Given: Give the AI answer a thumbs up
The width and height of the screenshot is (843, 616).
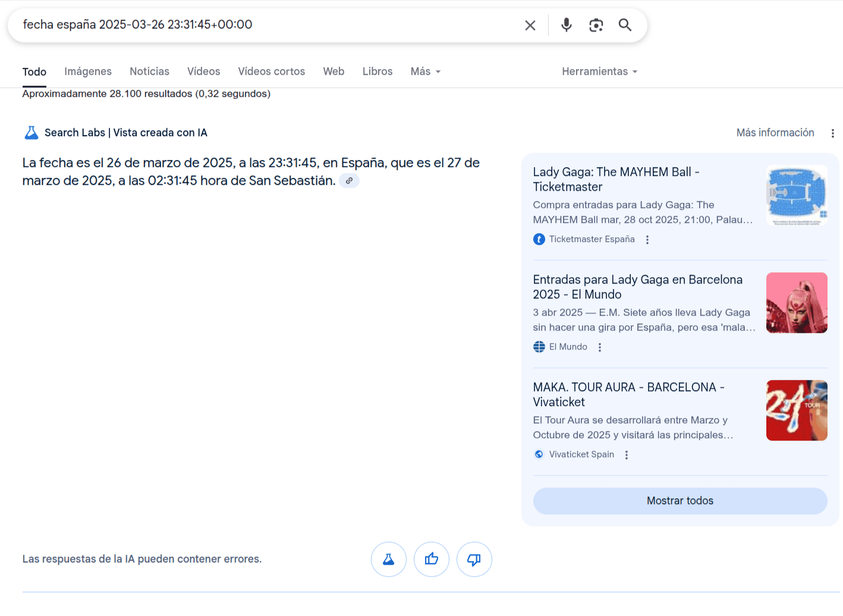Looking at the screenshot, I should click(x=432, y=560).
